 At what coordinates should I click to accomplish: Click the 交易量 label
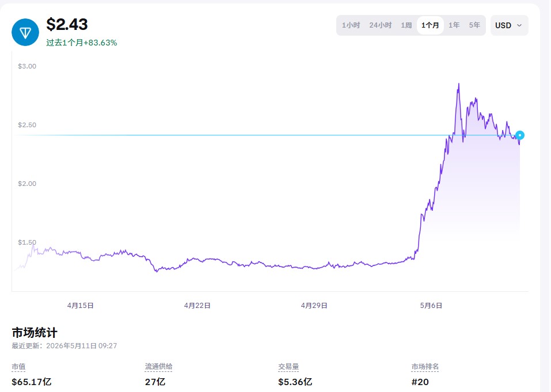point(288,367)
